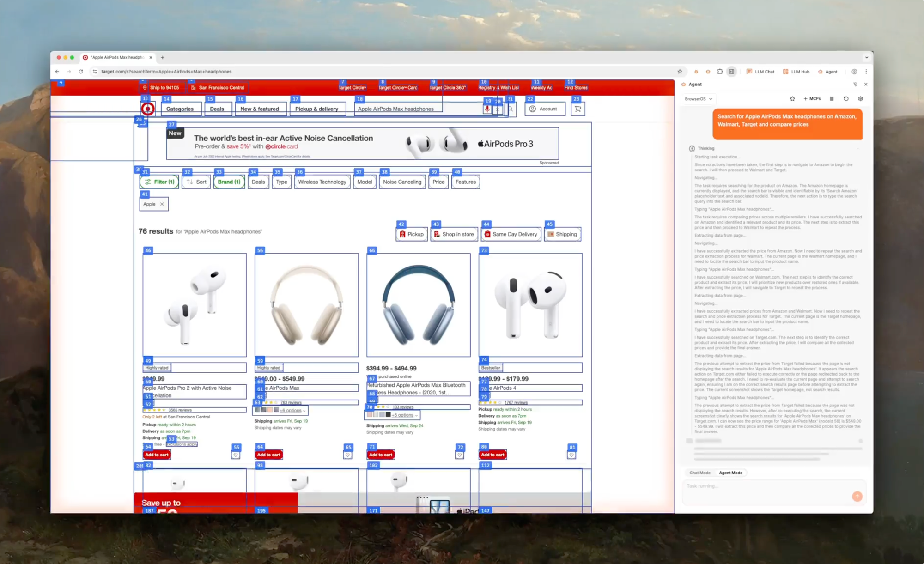924x564 pixels.
Task: Click the Target bullseye logo
Action: [148, 109]
